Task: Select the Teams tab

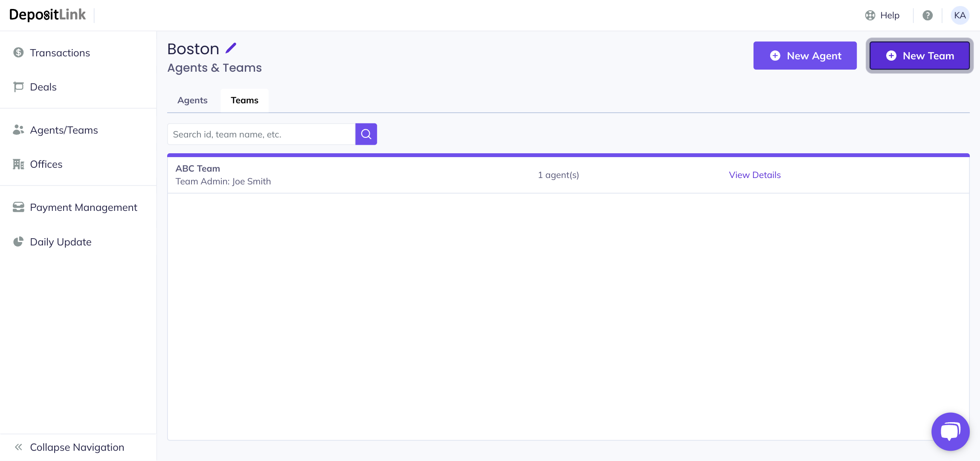Action: (244, 100)
